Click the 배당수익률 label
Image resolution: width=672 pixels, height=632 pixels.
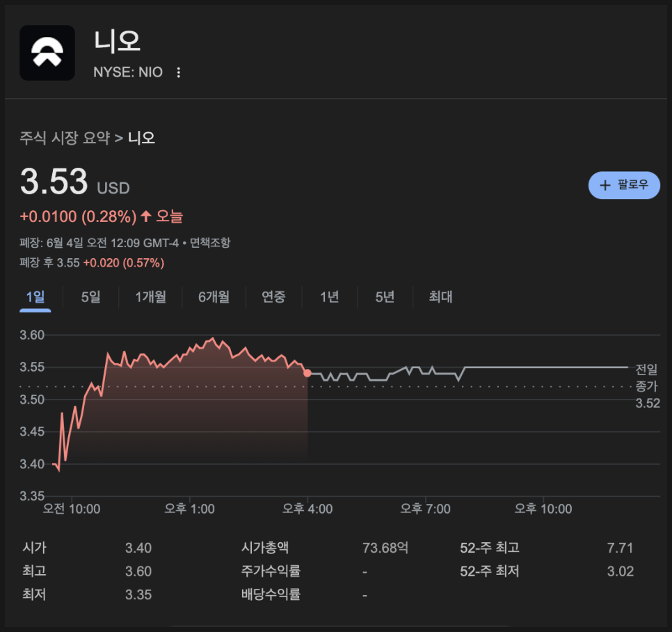[271, 594]
